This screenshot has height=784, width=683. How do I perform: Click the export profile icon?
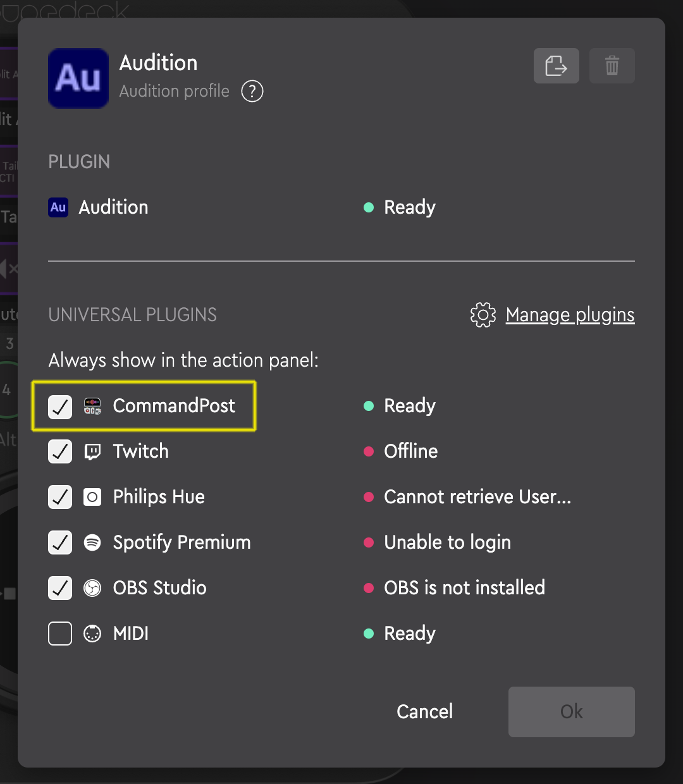(556, 65)
